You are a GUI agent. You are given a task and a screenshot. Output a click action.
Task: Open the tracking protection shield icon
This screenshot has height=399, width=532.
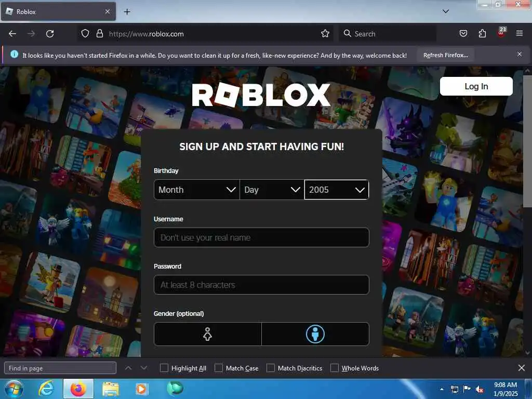tap(85, 33)
